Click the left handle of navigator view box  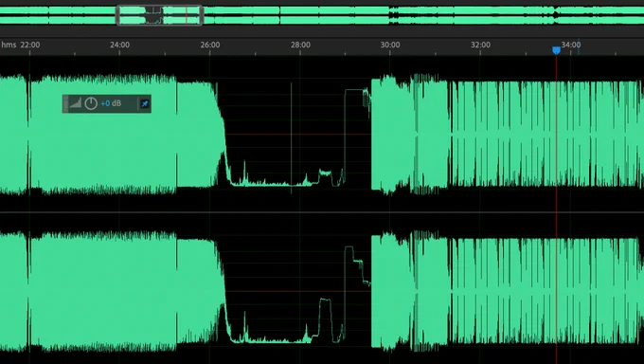tap(117, 15)
